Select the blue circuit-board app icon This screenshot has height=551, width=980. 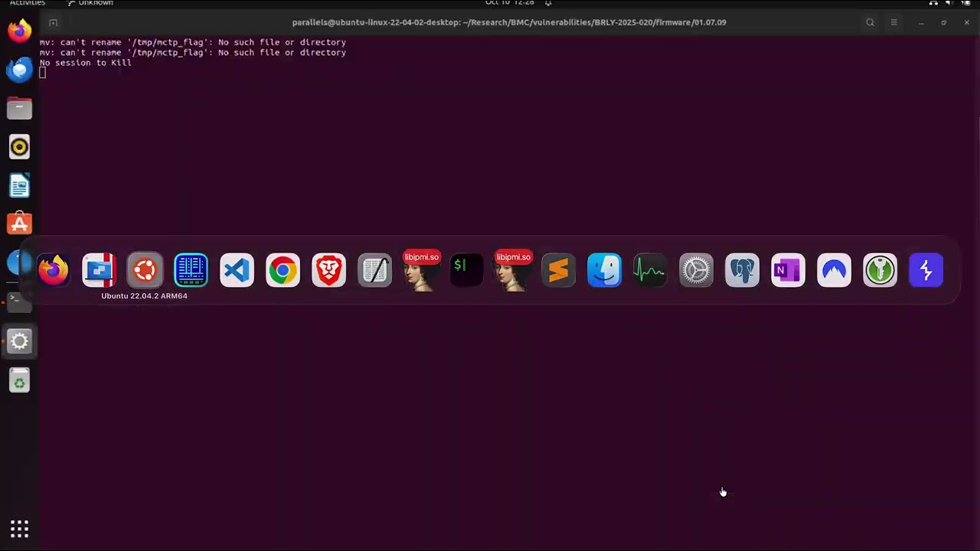click(191, 270)
